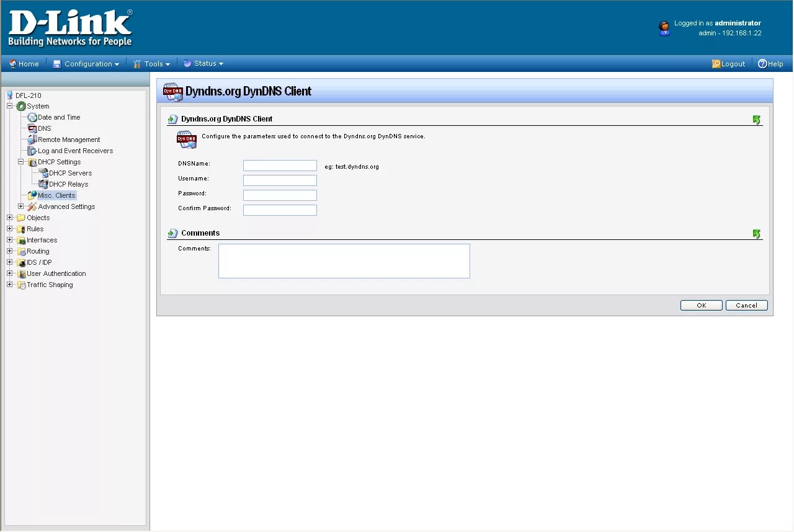Click the green arrow beside the Comments header
This screenshot has height=532, width=794.
(756, 234)
